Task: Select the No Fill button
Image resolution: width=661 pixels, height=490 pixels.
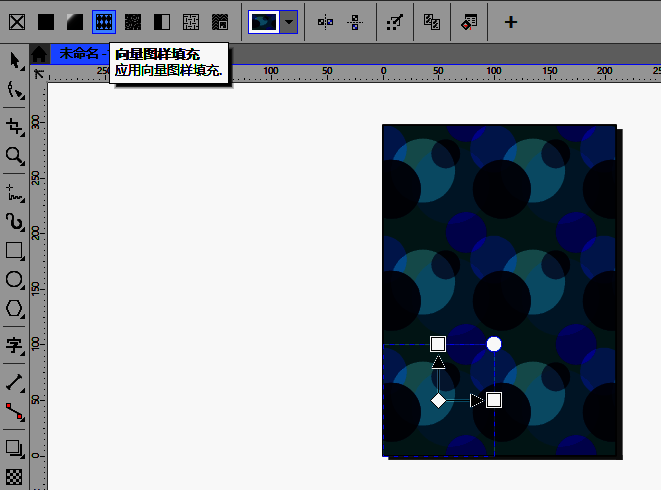Action: coord(17,21)
